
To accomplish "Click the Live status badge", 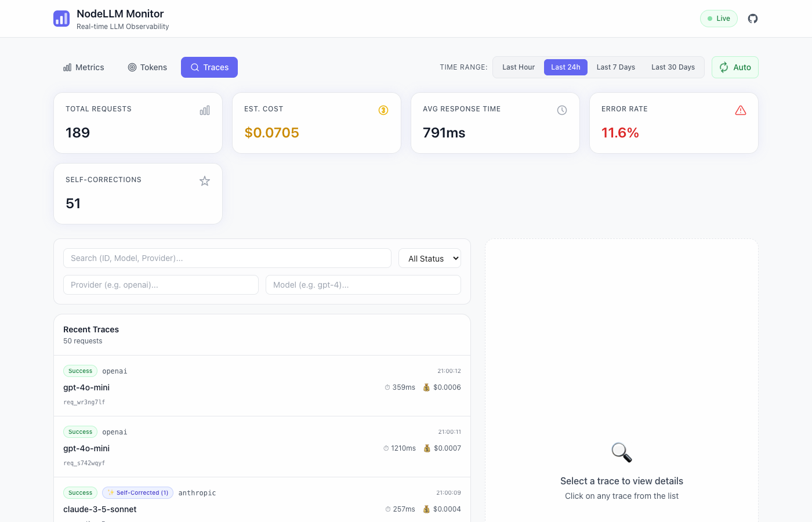I will 719,19.
